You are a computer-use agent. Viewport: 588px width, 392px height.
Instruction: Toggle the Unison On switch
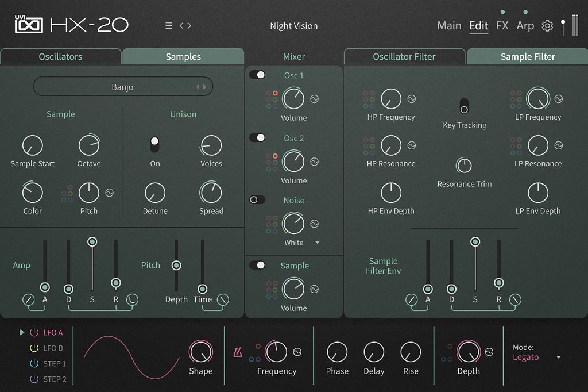(154, 144)
